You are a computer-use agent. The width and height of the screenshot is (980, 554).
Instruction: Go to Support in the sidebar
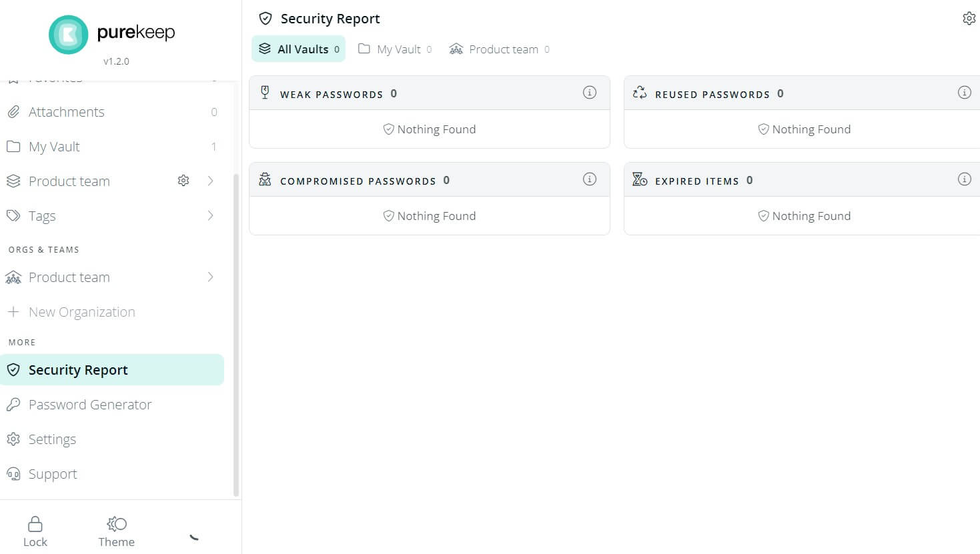pyautogui.click(x=53, y=474)
